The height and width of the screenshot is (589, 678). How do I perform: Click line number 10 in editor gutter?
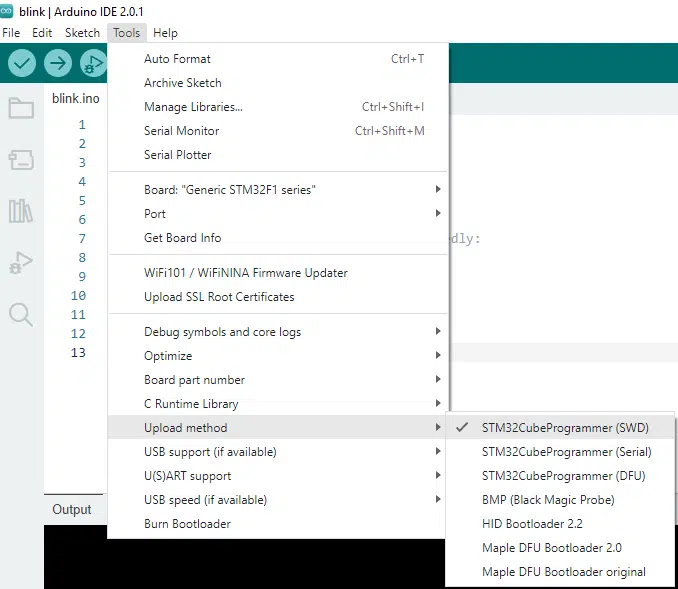pos(78,295)
